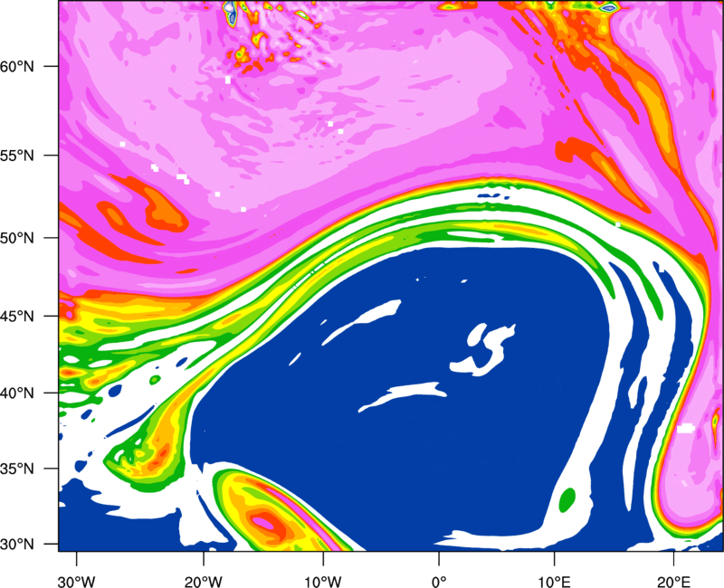Click the 40°N latitude label

[x=17, y=394]
